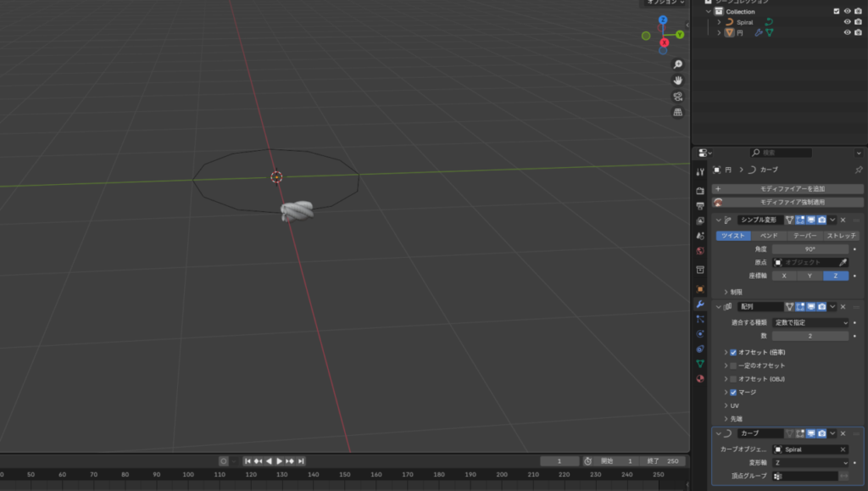The width and height of the screenshot is (868, 491).
Task: Open the 適合する種類 dropdown
Action: point(810,322)
